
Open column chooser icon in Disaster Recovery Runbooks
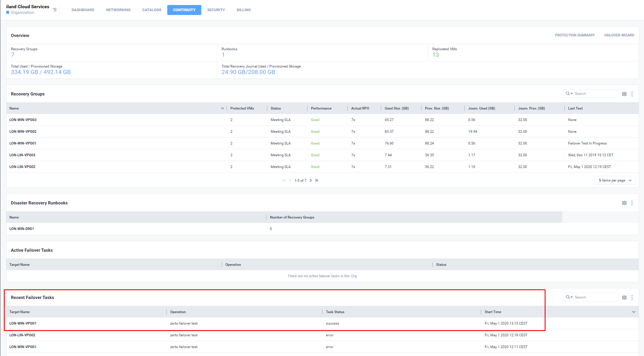[624, 203]
